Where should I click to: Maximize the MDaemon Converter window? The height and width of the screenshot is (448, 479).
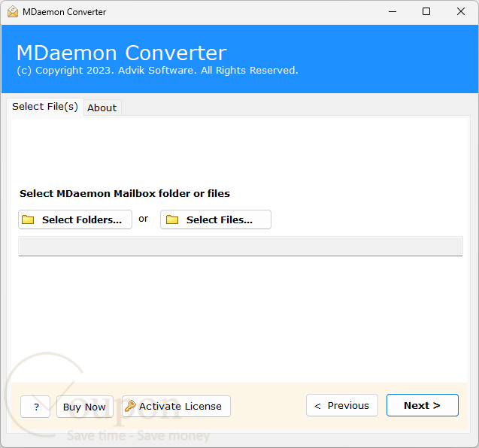click(426, 11)
